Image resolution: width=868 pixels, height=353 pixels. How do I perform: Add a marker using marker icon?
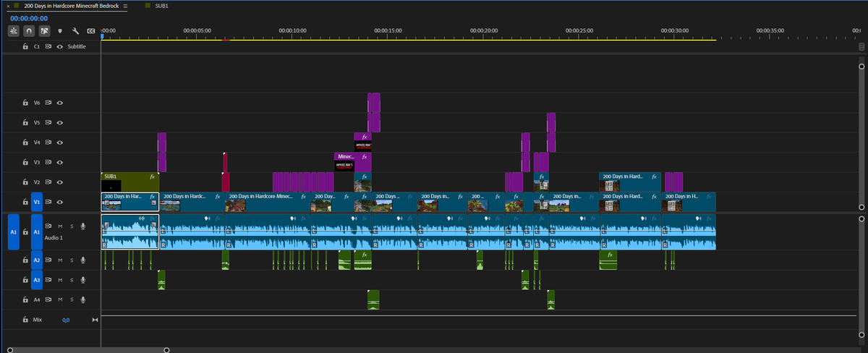coord(60,31)
